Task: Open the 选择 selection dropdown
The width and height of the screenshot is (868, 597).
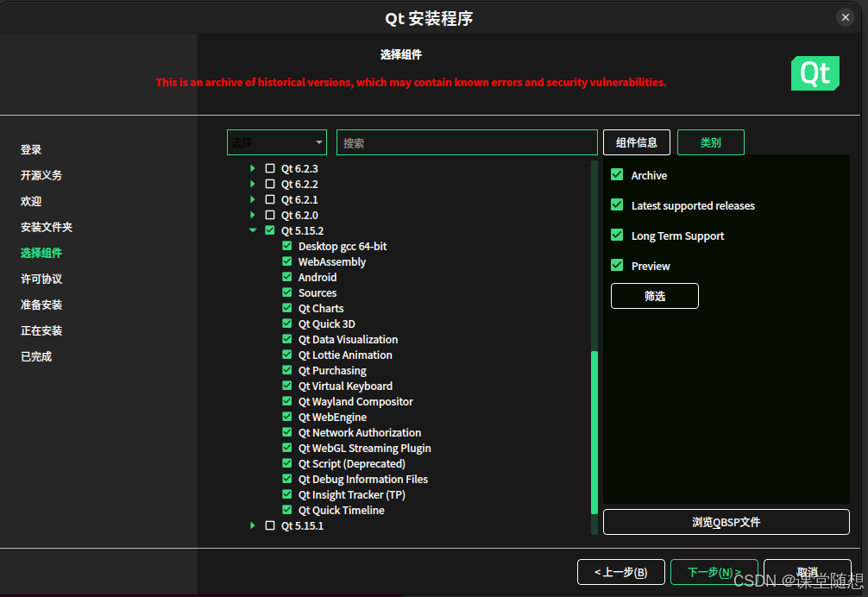Action: [x=277, y=142]
